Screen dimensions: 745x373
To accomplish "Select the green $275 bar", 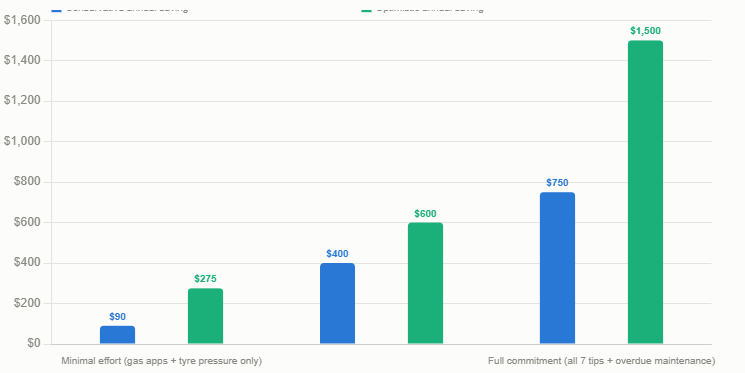I will tap(205, 316).
